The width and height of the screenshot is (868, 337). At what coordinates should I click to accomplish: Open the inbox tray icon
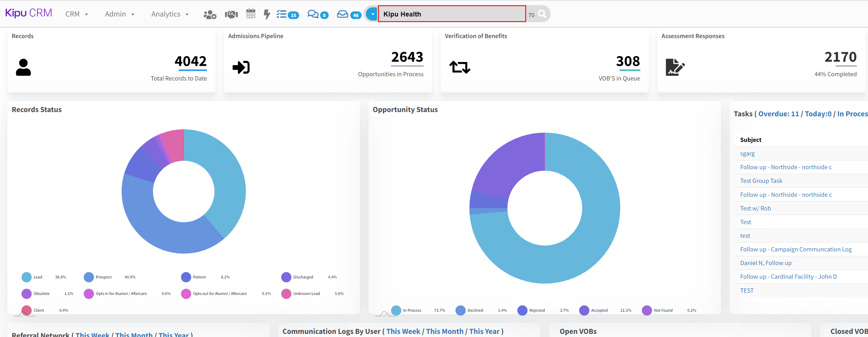[x=342, y=14]
